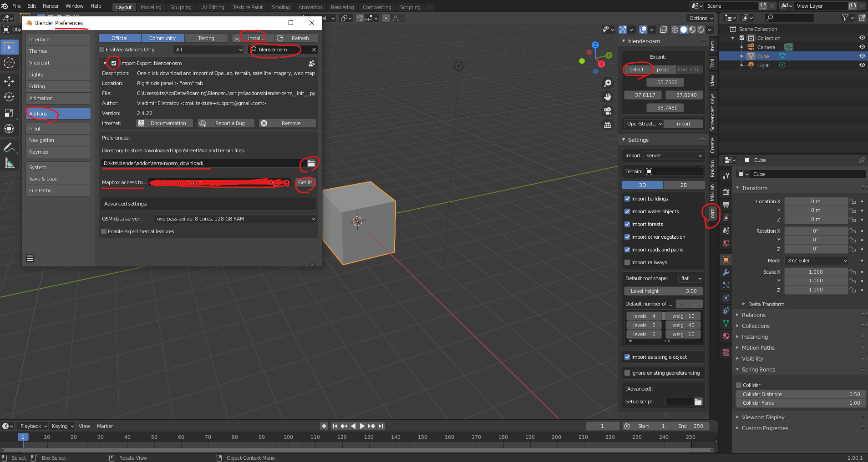This screenshot has width=868, height=462.
Task: Open the Themes preferences section
Action: click(58, 51)
